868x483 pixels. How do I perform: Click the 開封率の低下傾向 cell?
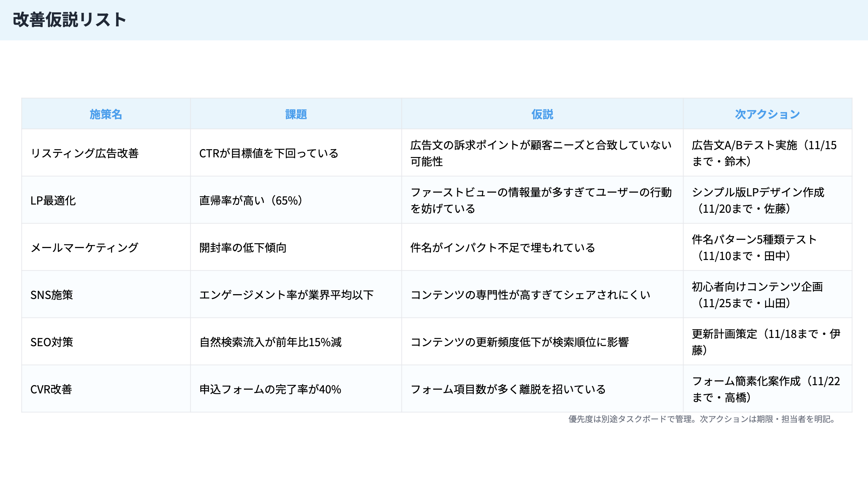(x=245, y=248)
